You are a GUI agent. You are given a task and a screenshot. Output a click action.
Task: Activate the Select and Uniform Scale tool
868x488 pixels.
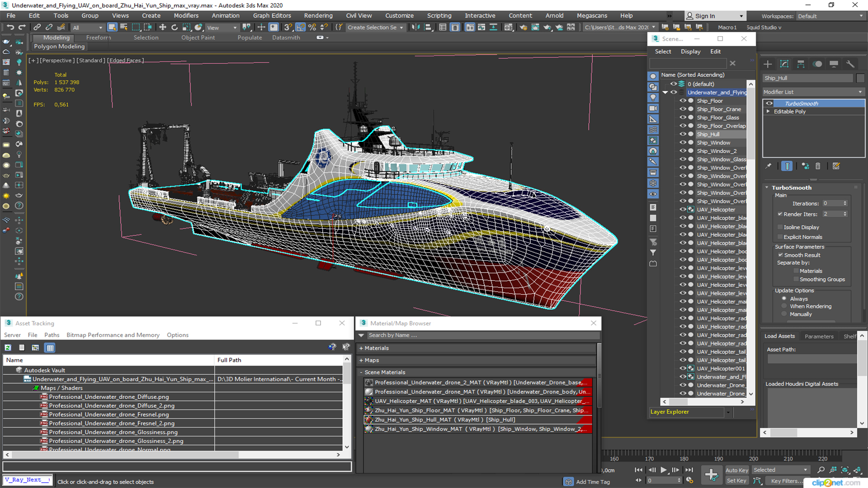[x=186, y=27]
